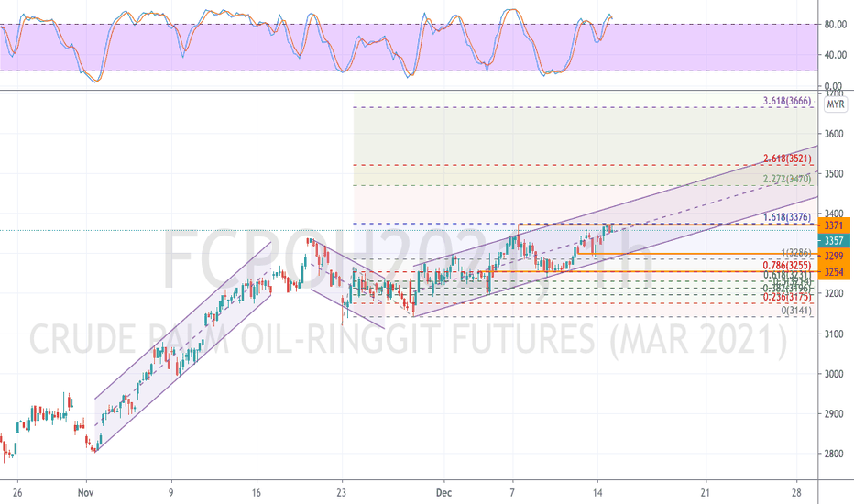Select the 3371 orange price label

[x=834, y=225]
